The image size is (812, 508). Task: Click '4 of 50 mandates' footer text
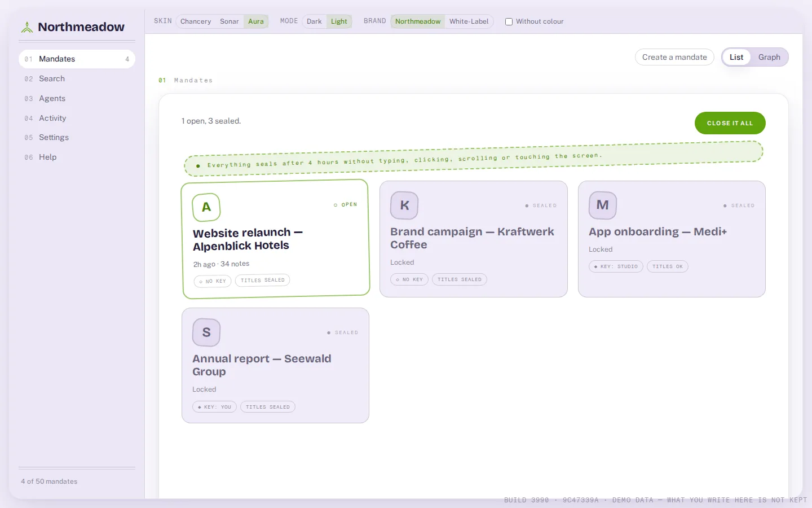[x=49, y=481]
